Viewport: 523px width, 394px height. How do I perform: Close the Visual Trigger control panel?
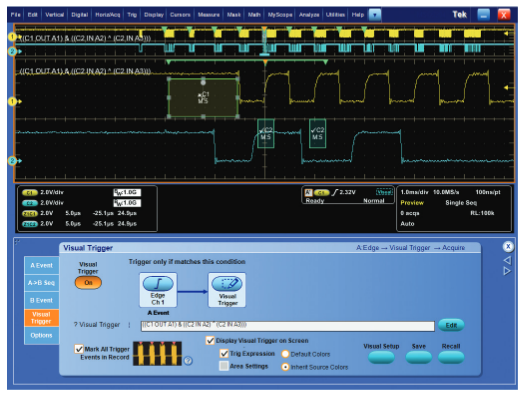click(508, 247)
